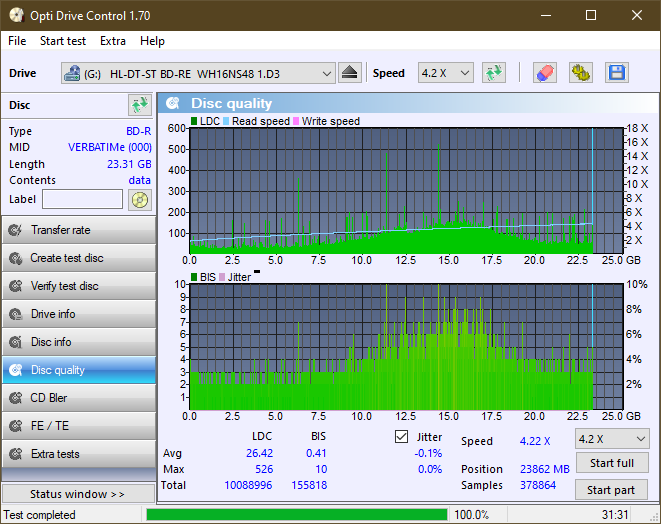
Task: Click the Disc quality header icon
Action: [173, 103]
